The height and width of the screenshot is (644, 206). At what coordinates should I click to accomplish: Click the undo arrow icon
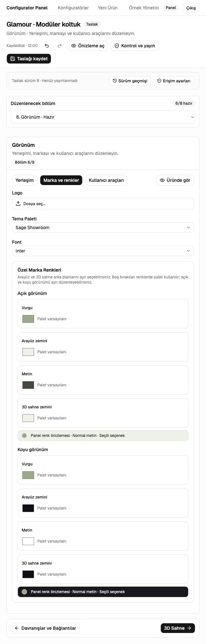(x=47, y=46)
